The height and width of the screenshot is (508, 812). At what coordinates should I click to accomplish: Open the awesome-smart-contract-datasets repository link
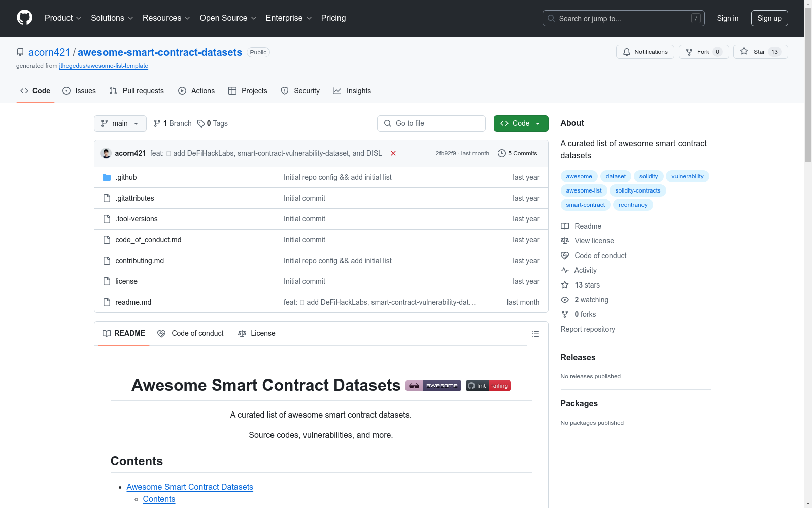pos(160,52)
